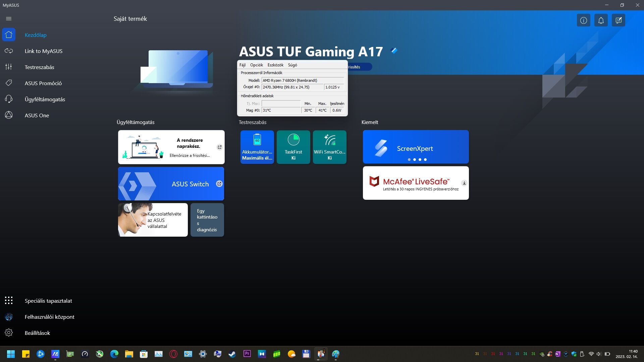Open Microsoft Edge from taskbar
The height and width of the screenshot is (362, 644).
(114, 354)
